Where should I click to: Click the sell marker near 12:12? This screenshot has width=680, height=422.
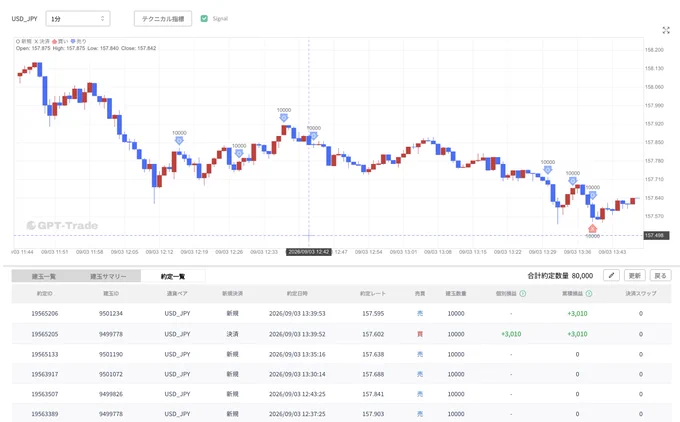[179, 141]
